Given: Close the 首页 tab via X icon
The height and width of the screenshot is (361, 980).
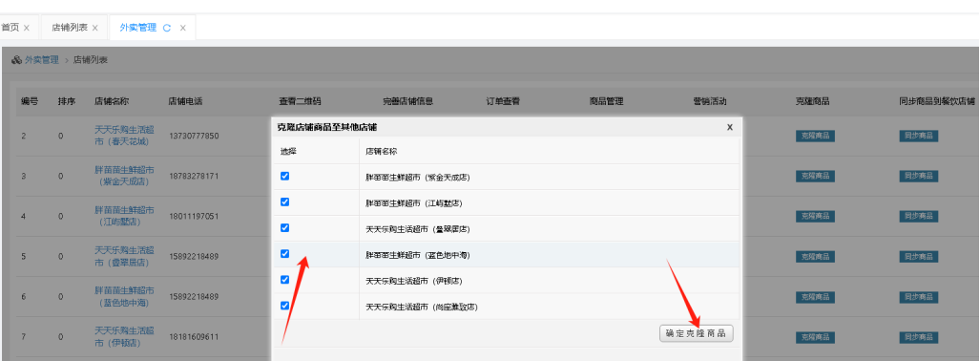Looking at the screenshot, I should (x=27, y=28).
